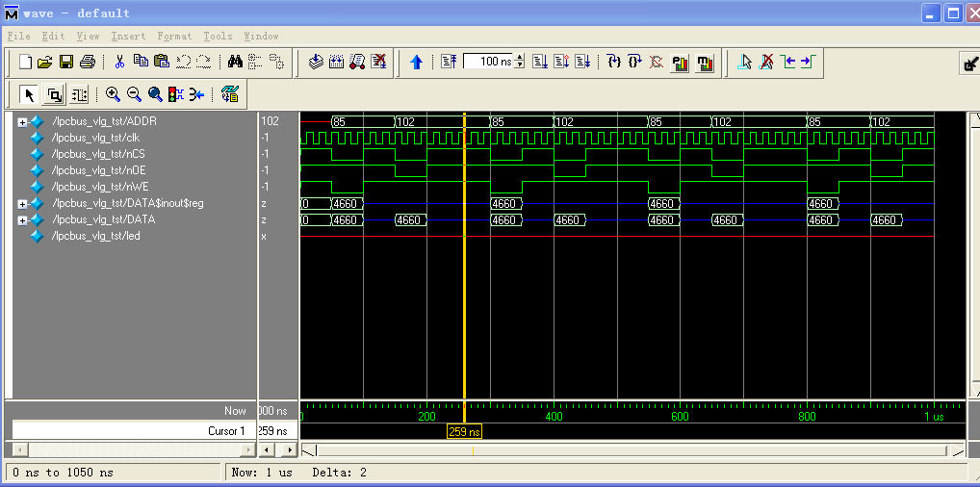Image resolution: width=980 pixels, height=487 pixels.
Task: Expand the DATA$inout$reg signal
Action: (22, 204)
